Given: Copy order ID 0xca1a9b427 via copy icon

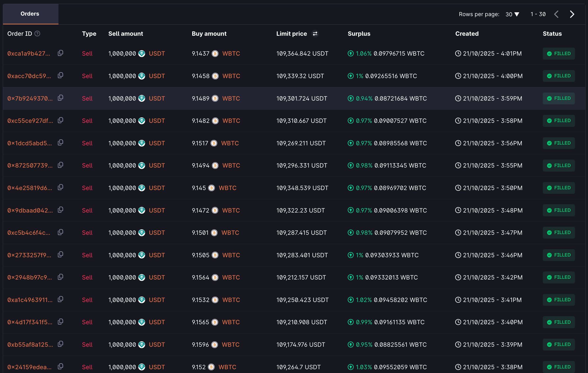Looking at the screenshot, I should coord(60,53).
